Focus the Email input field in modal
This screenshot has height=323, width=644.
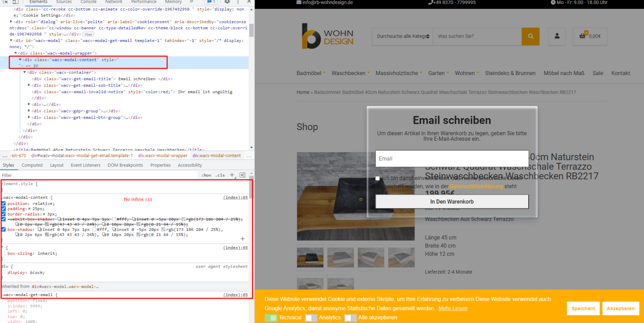pos(452,159)
